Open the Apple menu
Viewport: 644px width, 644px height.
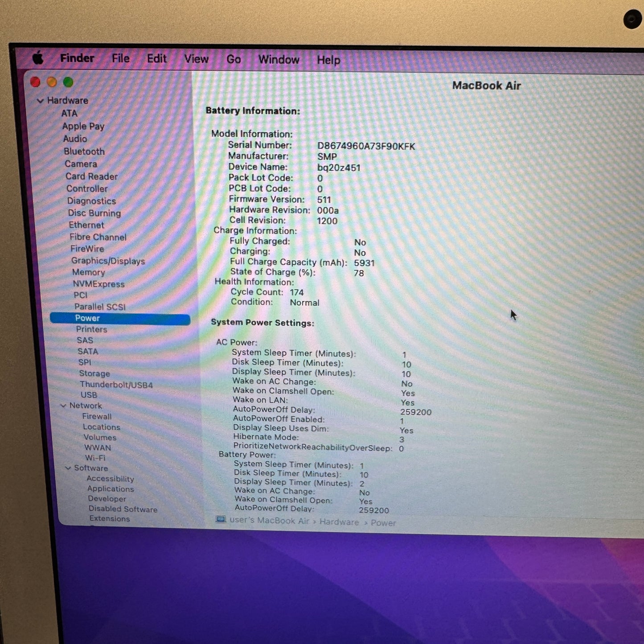38,57
